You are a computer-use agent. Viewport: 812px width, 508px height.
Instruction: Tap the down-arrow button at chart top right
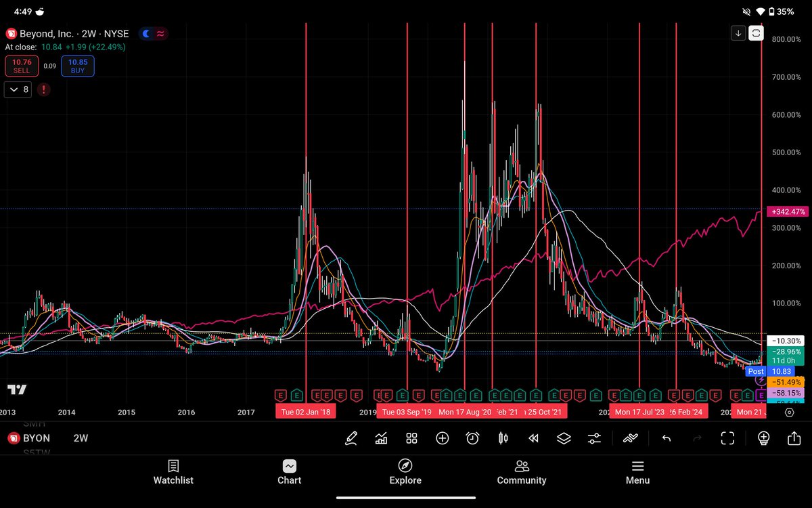(x=738, y=33)
